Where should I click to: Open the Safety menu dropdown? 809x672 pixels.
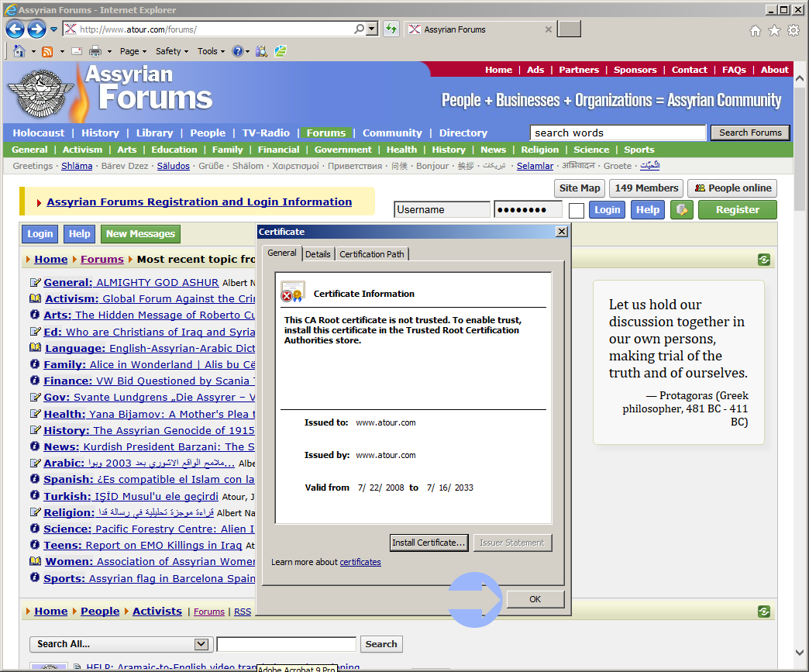pos(172,51)
